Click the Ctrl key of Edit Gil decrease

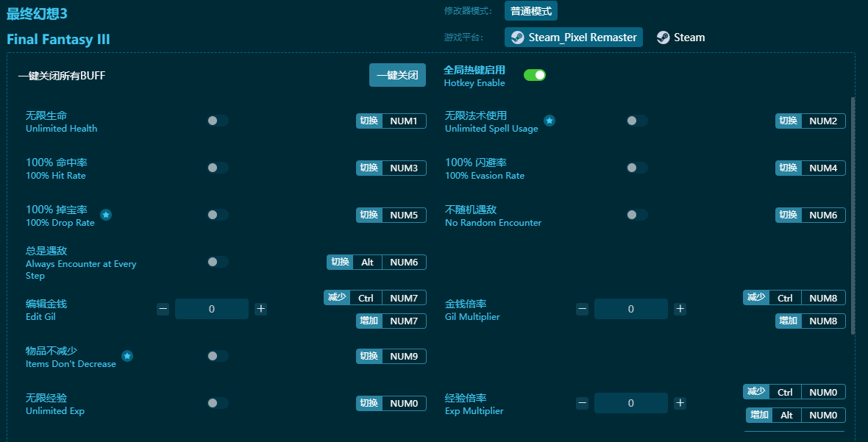366,298
